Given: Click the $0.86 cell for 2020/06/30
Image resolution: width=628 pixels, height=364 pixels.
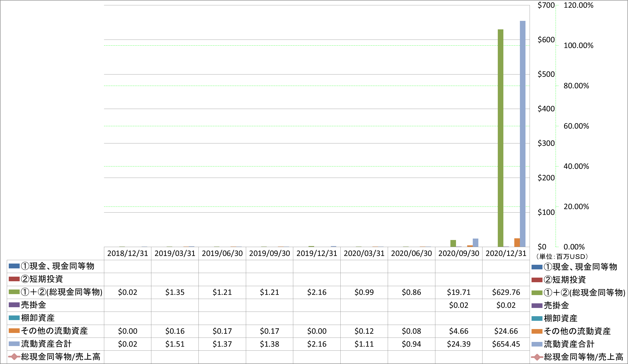Looking at the screenshot, I should [x=412, y=292].
